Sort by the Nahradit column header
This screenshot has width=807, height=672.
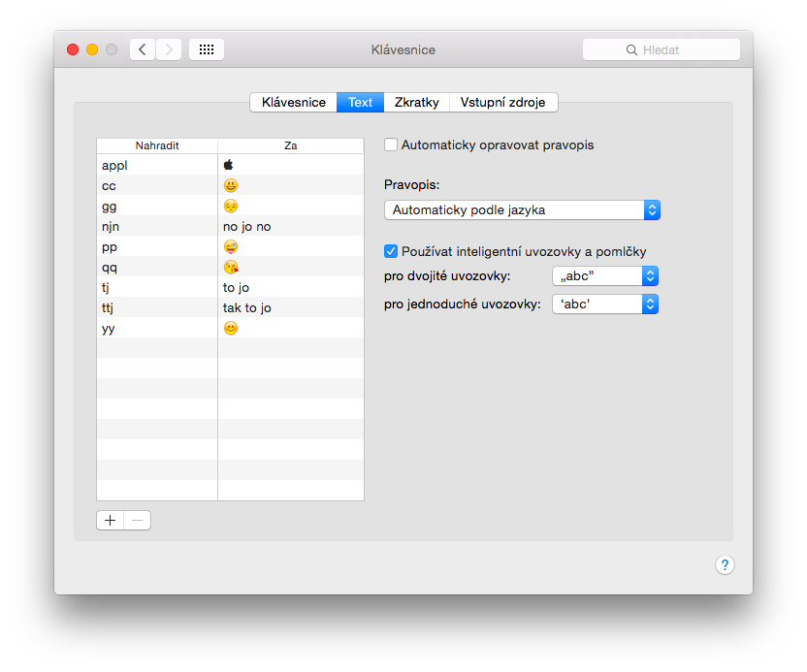157,145
